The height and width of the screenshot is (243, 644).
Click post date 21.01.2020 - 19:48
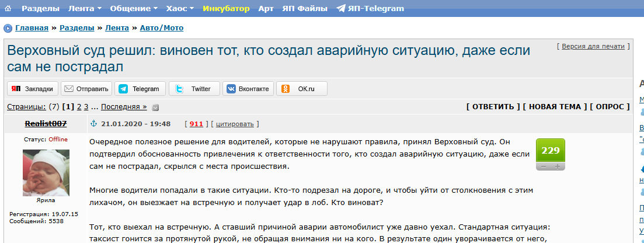pyautogui.click(x=136, y=124)
